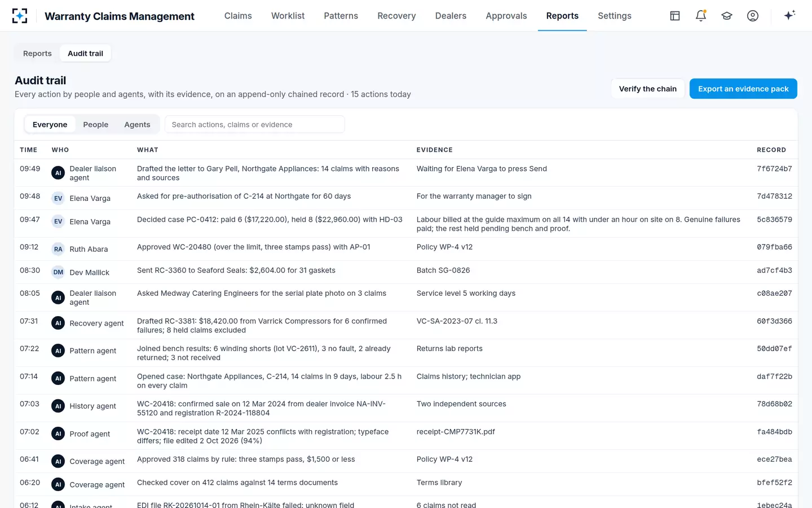Image resolution: width=812 pixels, height=508 pixels.
Task: Open the Settings tab
Action: 614,16
